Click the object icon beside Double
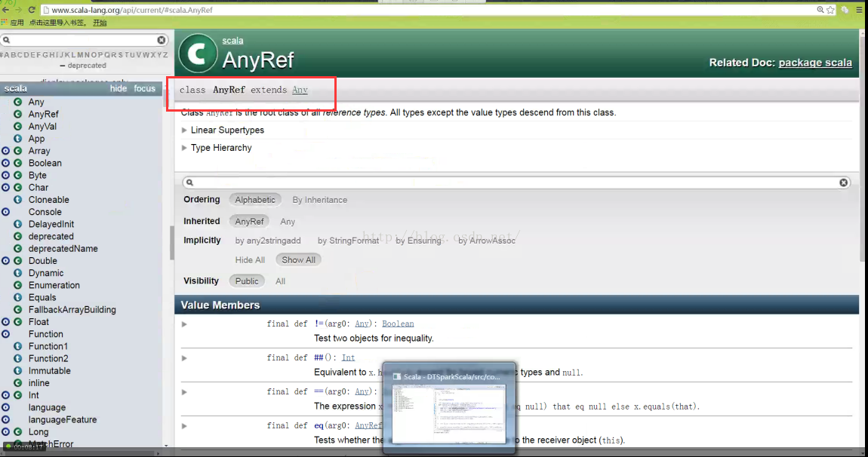Image resolution: width=868 pixels, height=457 pixels. click(5, 261)
